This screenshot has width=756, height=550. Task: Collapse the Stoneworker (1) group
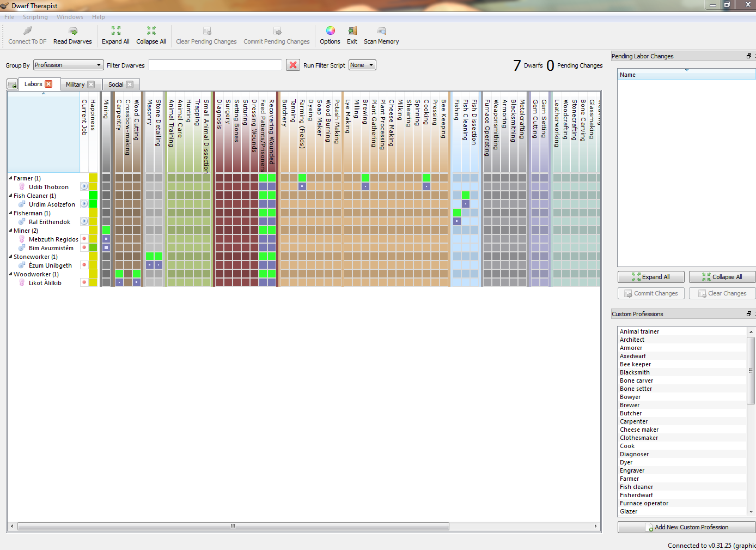click(10, 256)
